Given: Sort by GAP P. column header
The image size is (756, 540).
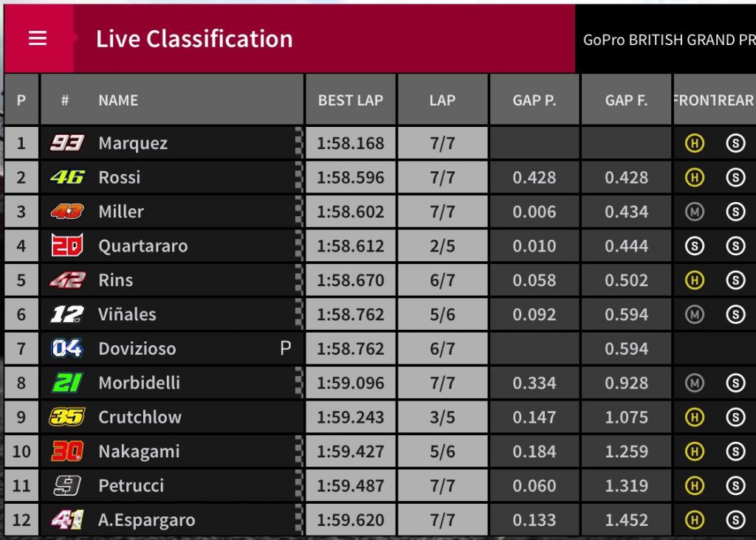Looking at the screenshot, I should tap(535, 100).
